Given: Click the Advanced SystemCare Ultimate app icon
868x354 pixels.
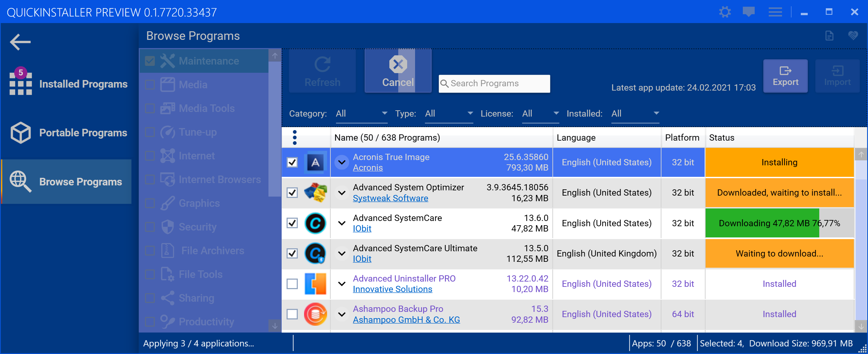Looking at the screenshot, I should pyautogui.click(x=315, y=253).
